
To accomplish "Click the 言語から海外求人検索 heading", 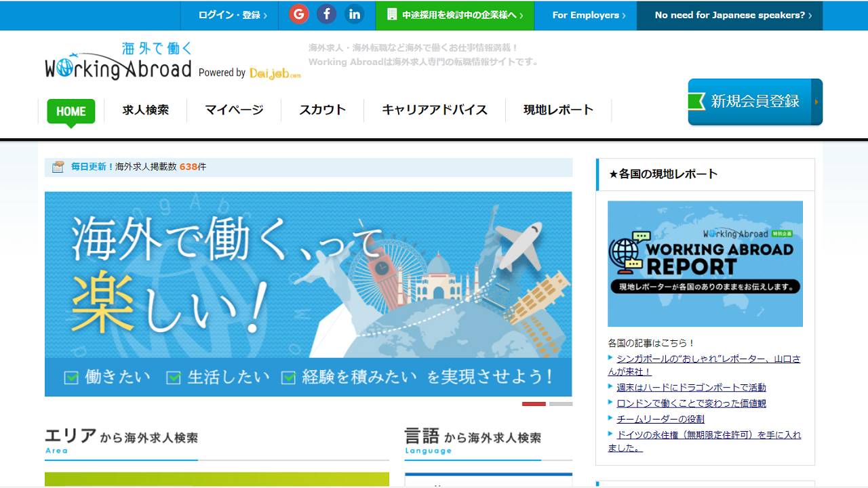I will click(x=473, y=437).
